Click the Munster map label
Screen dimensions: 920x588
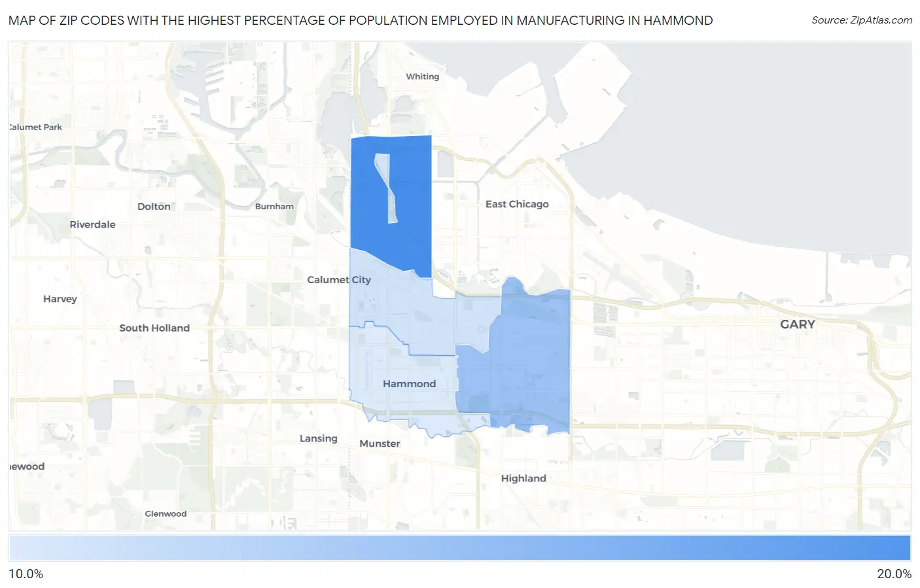pos(380,443)
